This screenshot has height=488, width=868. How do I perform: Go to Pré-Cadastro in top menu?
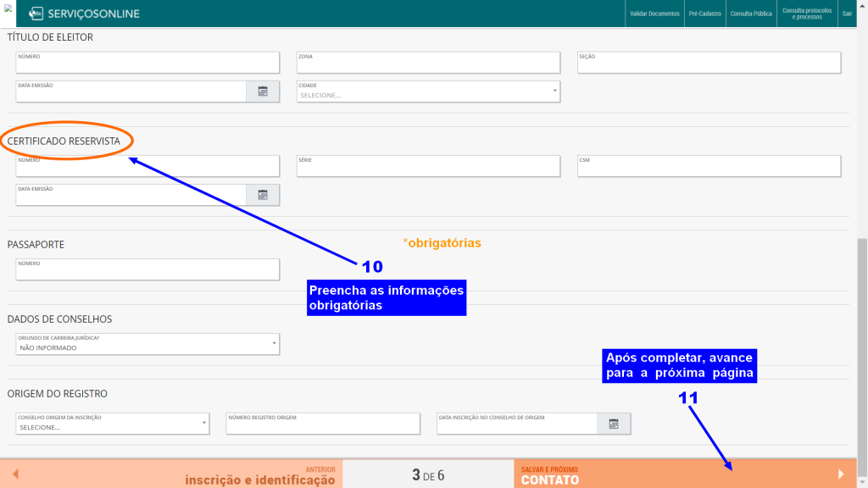point(704,14)
